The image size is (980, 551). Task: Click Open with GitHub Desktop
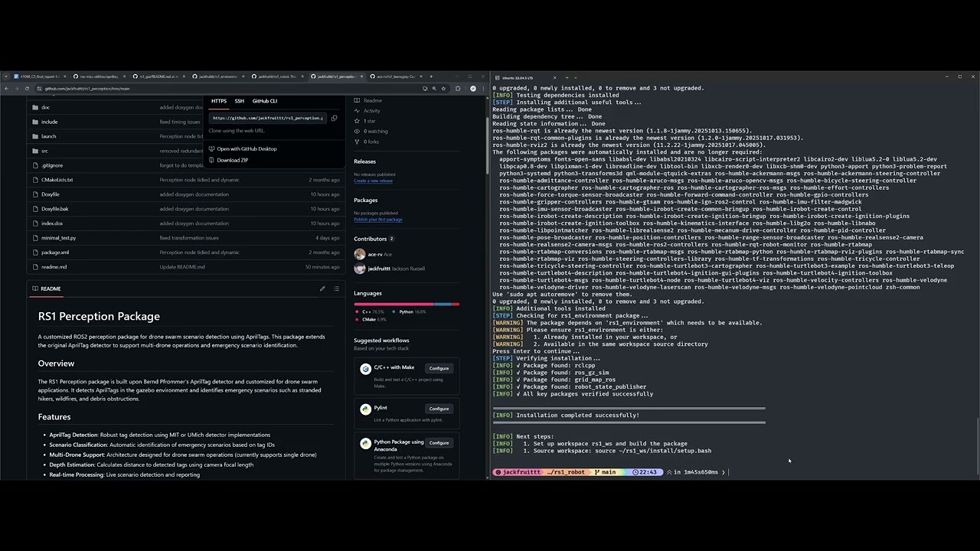(247, 148)
